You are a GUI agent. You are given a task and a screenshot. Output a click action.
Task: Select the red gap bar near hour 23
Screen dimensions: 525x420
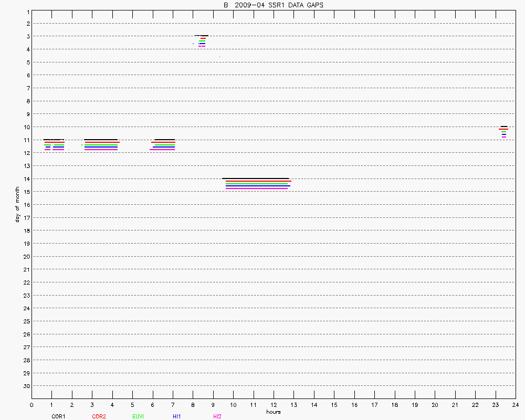click(x=503, y=129)
